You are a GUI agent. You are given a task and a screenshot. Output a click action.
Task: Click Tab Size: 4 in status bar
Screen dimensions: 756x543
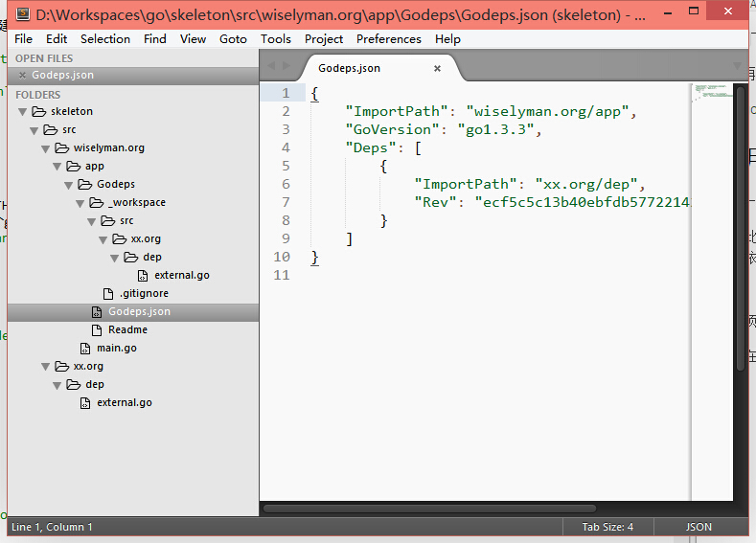tap(607, 527)
